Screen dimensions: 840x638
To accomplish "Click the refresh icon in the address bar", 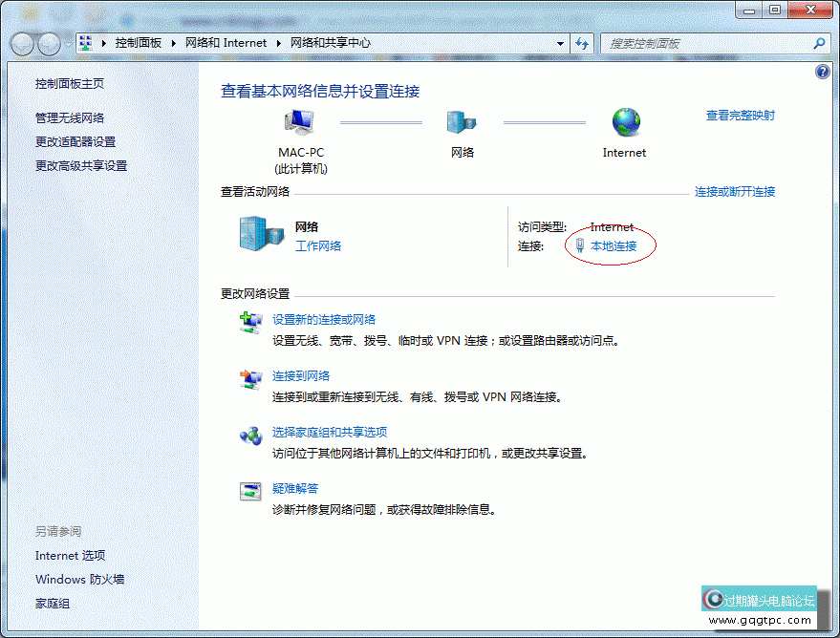I will pyautogui.click(x=582, y=43).
